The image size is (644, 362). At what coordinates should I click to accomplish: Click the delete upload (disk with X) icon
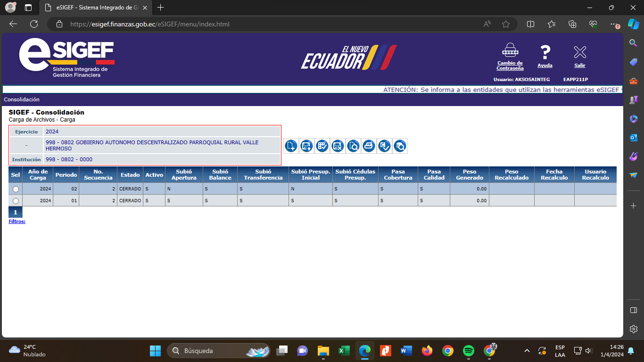(x=338, y=146)
